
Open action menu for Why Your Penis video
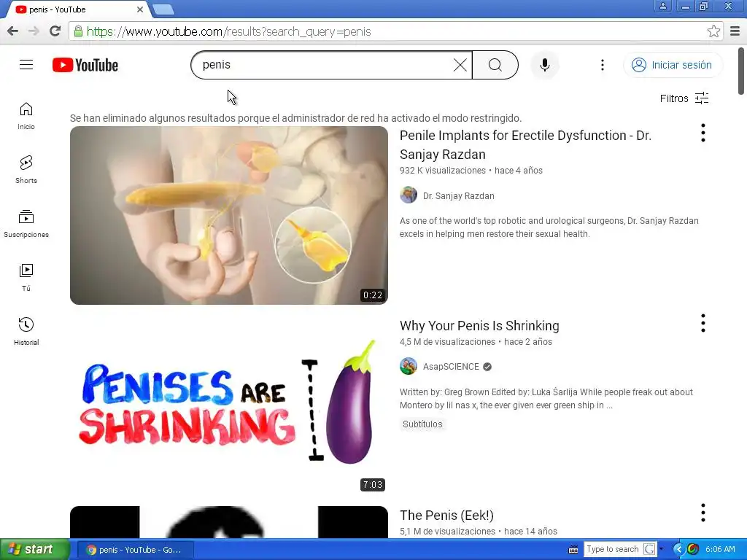pyautogui.click(x=703, y=323)
